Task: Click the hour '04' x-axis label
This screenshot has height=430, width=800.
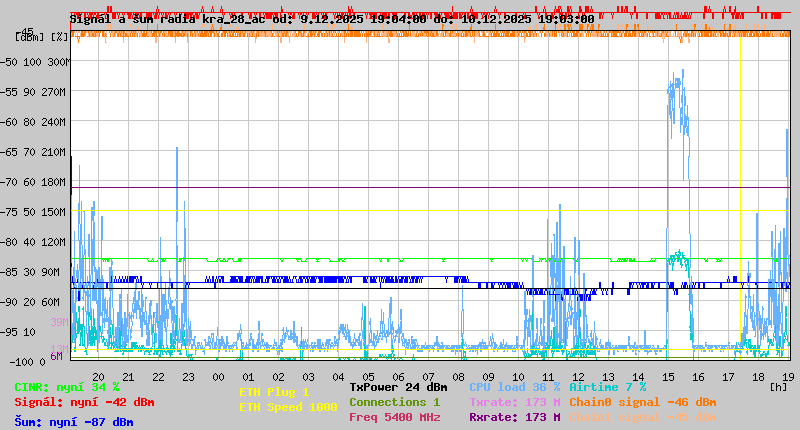Action: pyautogui.click(x=339, y=377)
